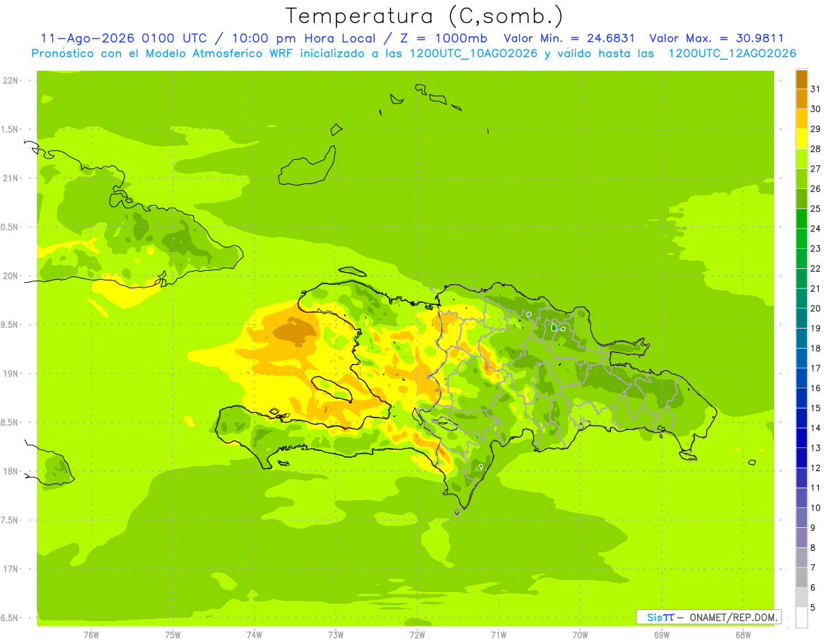Click the '18N' latitude label
Viewport: 834px width, 644px height.
click(x=11, y=471)
